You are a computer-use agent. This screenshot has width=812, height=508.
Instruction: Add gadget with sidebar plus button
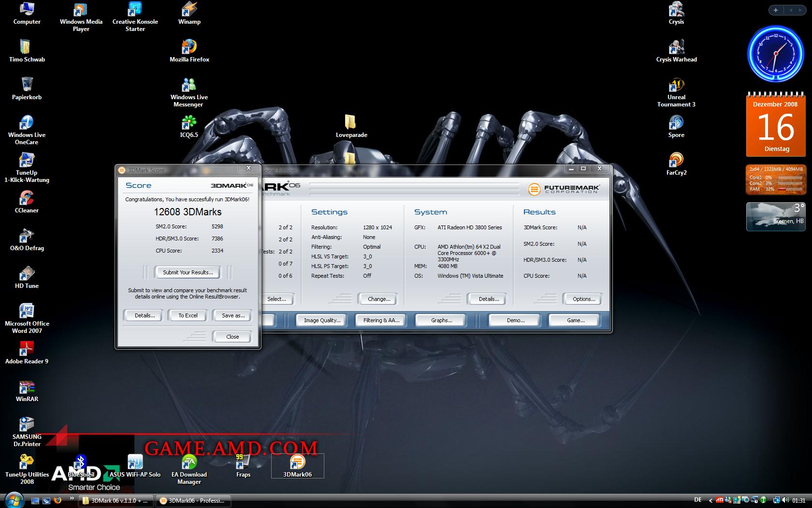(776, 10)
